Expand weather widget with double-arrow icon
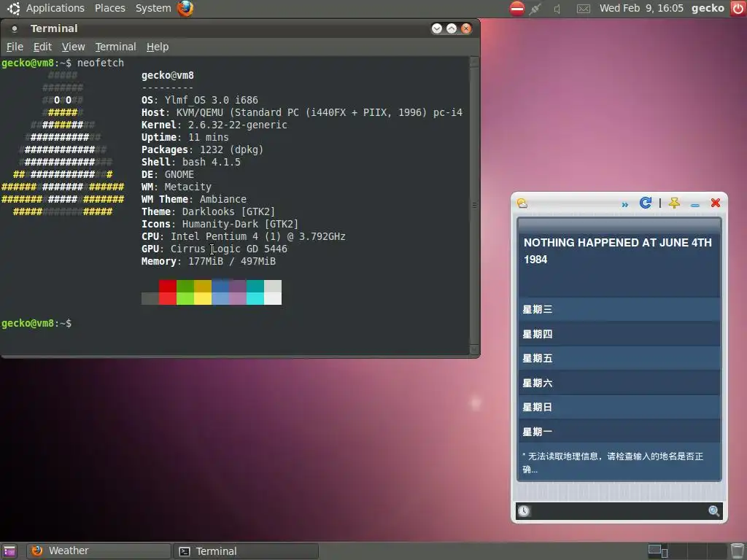Image resolution: width=747 pixels, height=560 pixels. (x=624, y=205)
